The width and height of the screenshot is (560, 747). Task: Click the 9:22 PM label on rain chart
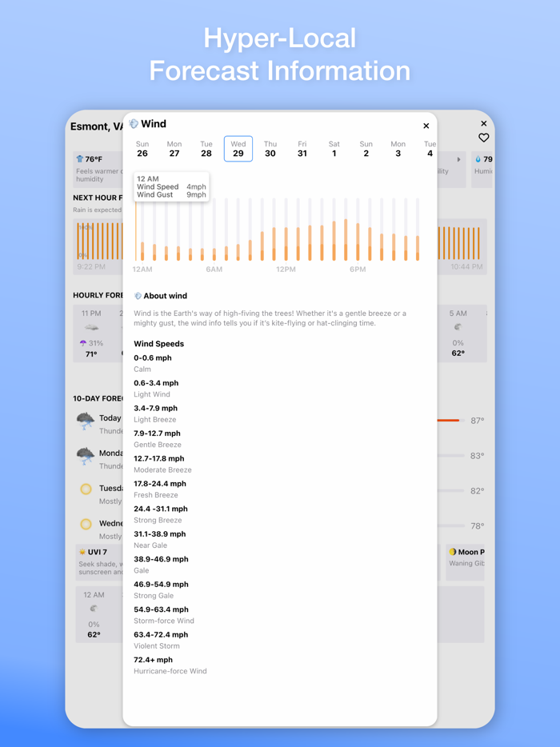point(91,267)
